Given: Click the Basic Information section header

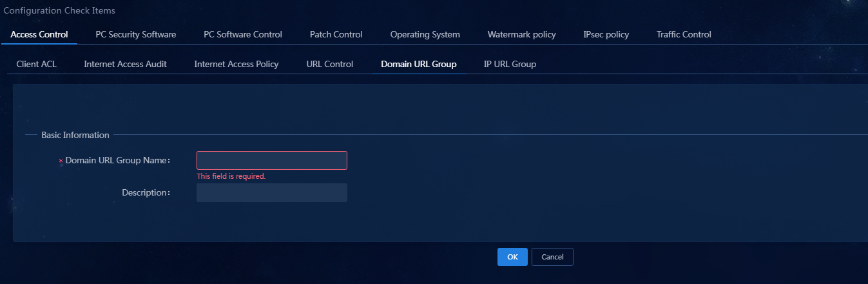Looking at the screenshot, I should point(75,135).
